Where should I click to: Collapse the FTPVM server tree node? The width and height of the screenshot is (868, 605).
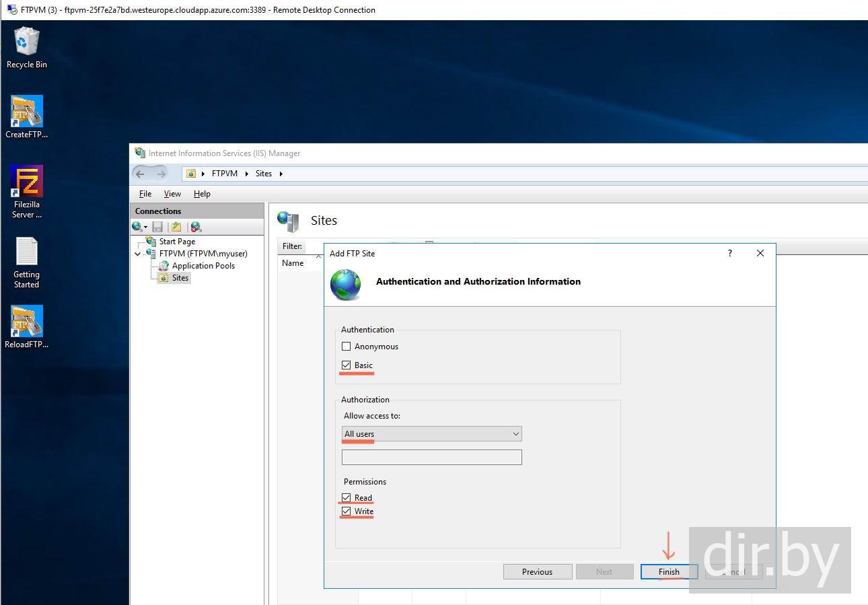coord(138,254)
